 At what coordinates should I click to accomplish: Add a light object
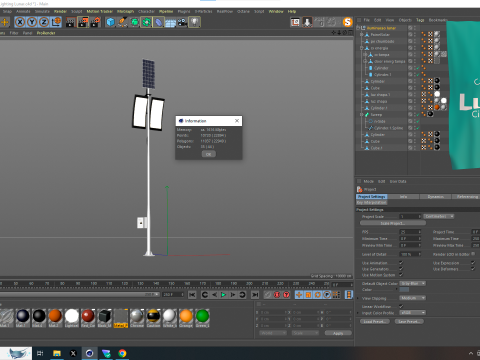tap(194, 22)
